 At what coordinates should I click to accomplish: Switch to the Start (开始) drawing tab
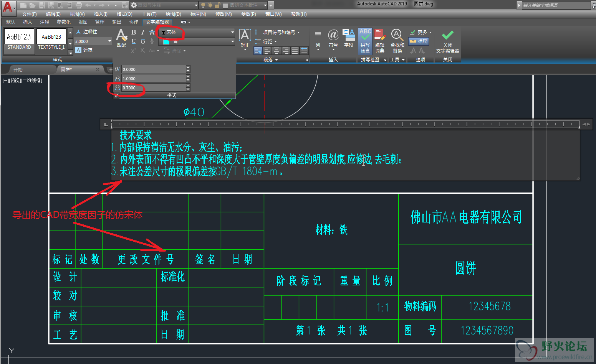point(18,69)
